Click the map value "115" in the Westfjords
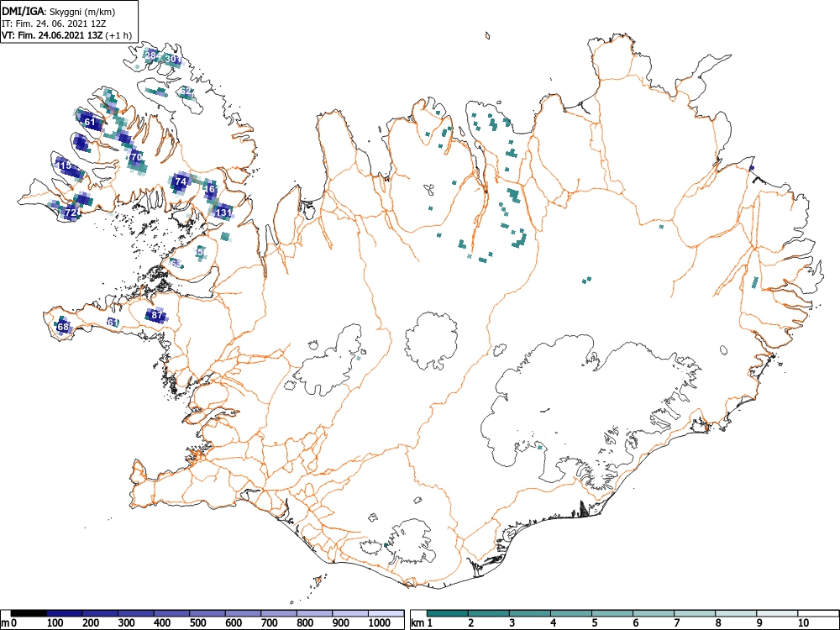840x630 pixels. (x=64, y=165)
